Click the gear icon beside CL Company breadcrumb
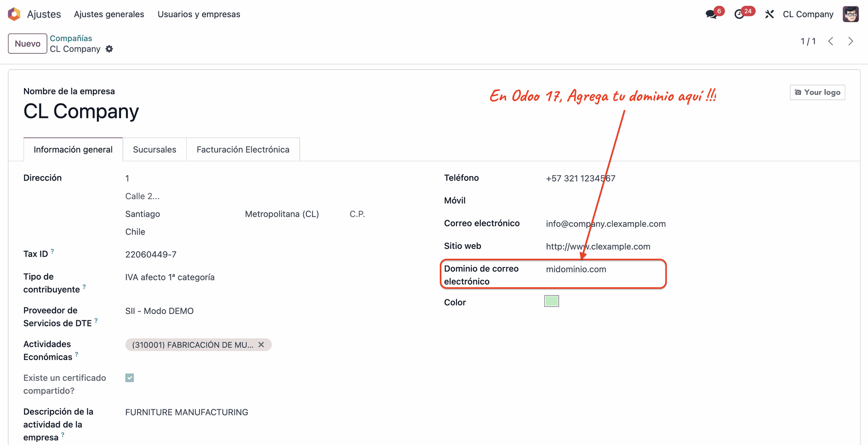Viewport: 868px width, 445px height. 109,49
